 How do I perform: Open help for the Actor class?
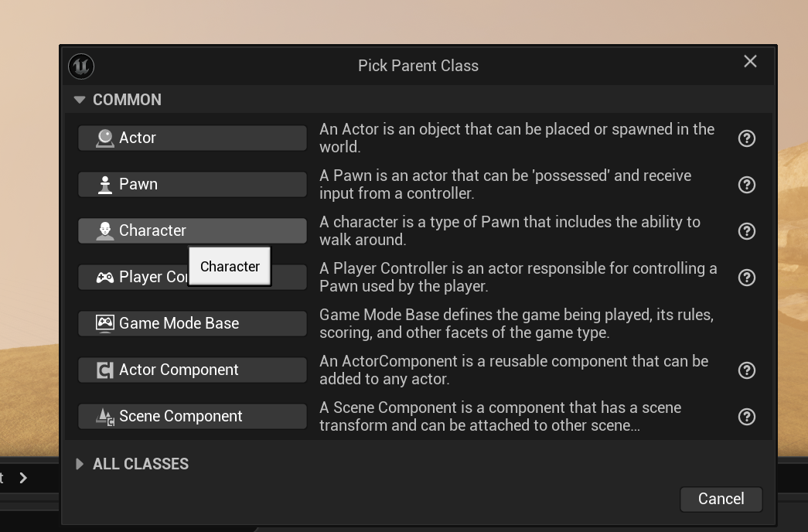747,138
